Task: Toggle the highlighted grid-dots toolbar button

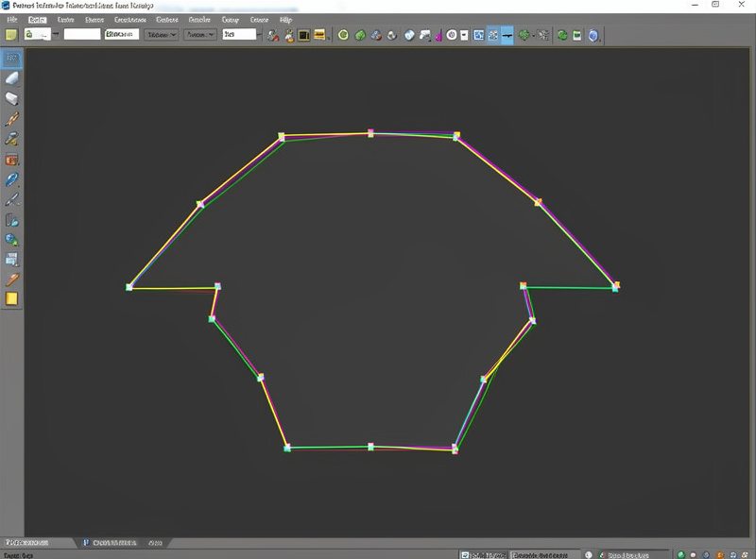Action: [x=493, y=35]
